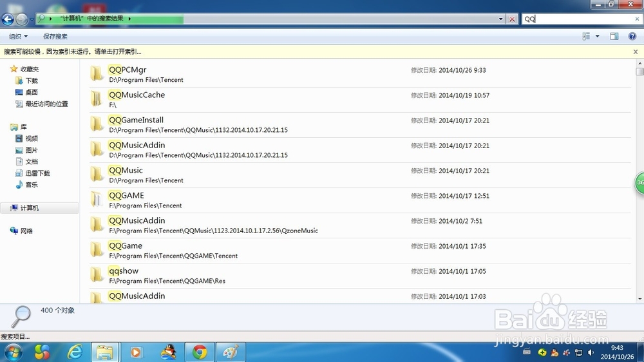Screen dimensions: 644x362
Task: Toggle the preview pane
Action: coord(614,36)
